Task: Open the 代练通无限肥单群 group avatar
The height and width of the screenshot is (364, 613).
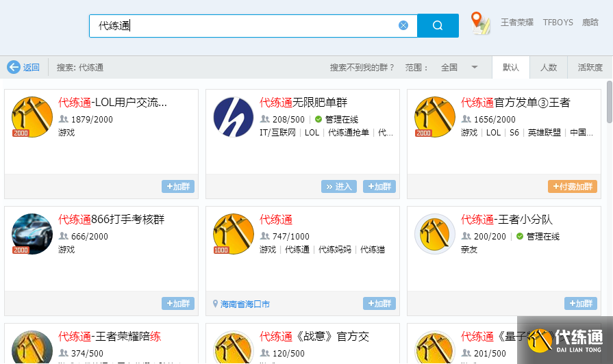Action: tap(234, 117)
